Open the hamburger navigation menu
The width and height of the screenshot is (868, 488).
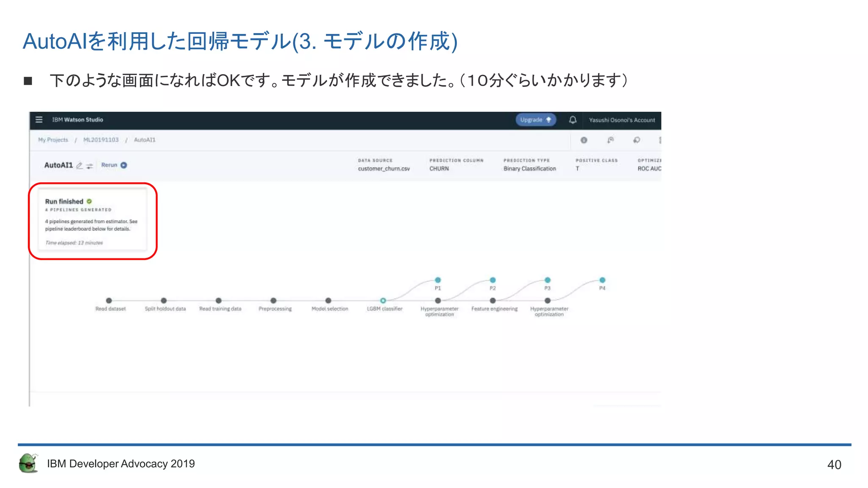[x=39, y=119]
